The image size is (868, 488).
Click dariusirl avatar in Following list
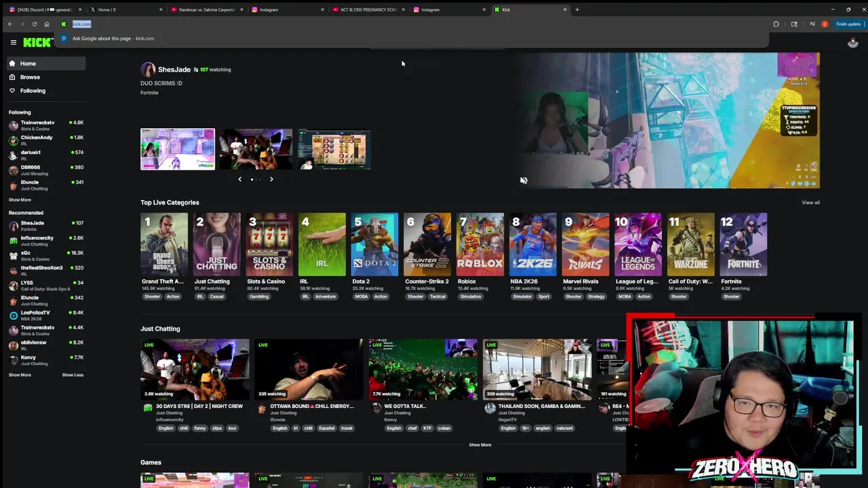(x=14, y=155)
